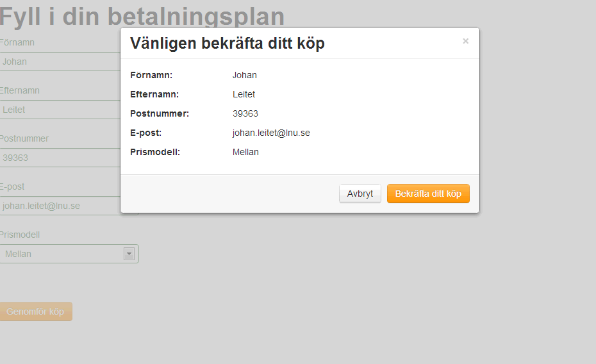This screenshot has height=364, width=596.
Task: Click the E-post label in background form
Action: [12, 186]
